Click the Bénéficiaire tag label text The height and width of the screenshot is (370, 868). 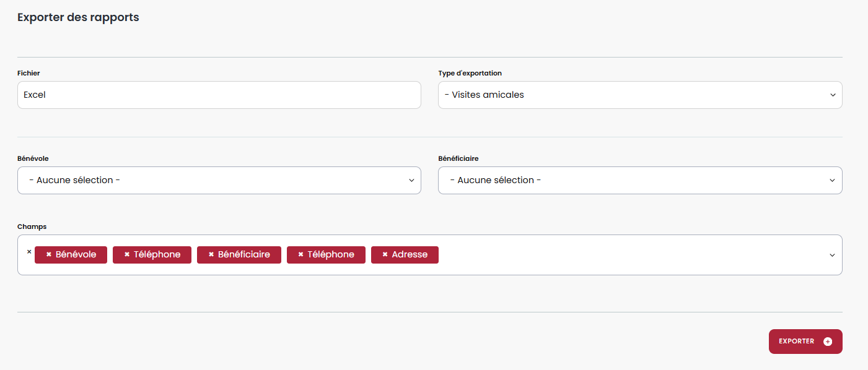point(244,255)
